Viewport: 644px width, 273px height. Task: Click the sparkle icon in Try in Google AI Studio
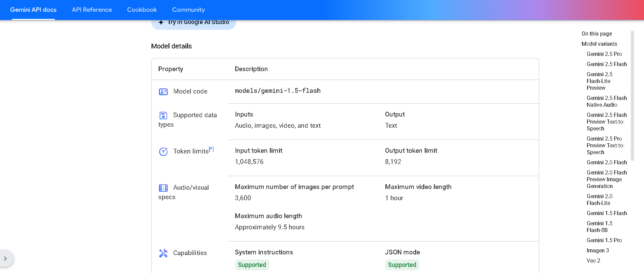click(161, 22)
